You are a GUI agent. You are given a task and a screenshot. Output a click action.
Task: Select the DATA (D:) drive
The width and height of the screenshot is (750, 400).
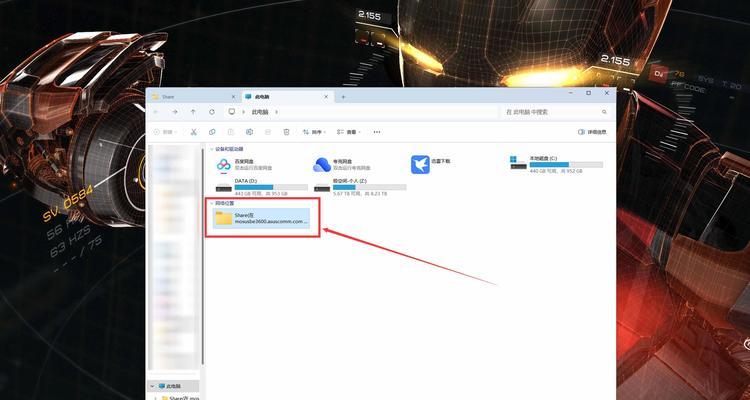[x=262, y=187]
